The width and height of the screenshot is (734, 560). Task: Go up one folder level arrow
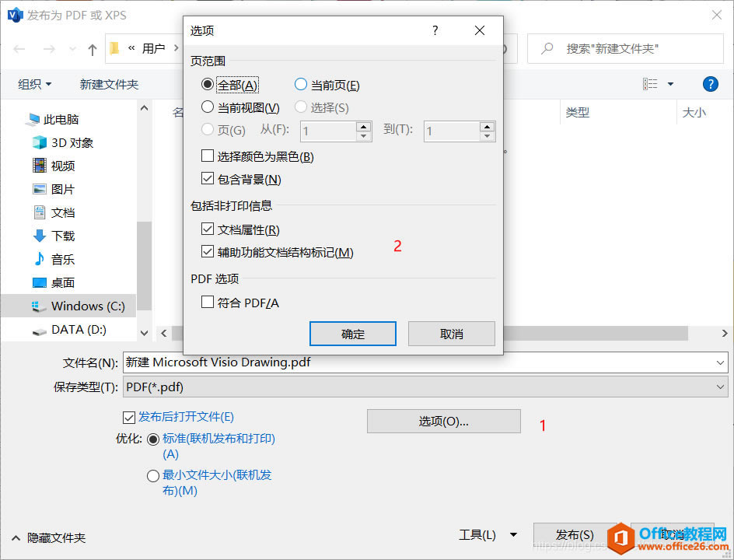[x=93, y=49]
